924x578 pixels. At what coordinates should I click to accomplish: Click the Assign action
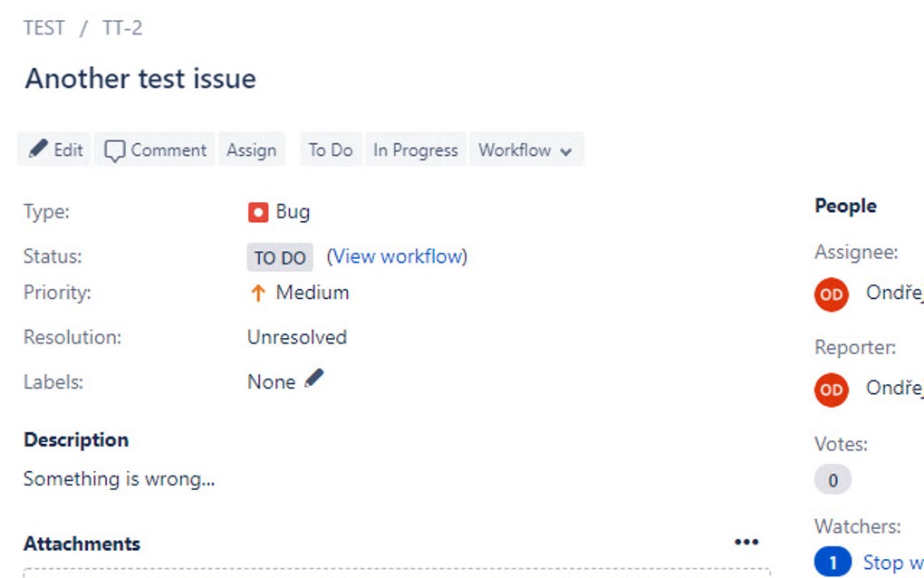coord(252,149)
